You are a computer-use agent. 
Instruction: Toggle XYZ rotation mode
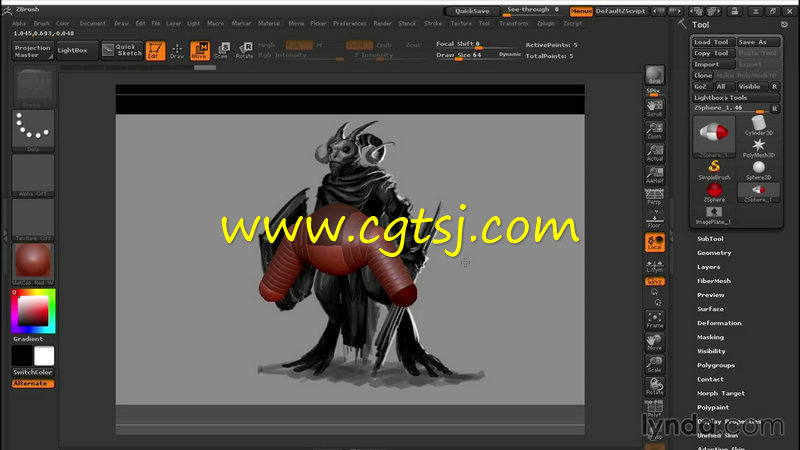655,282
